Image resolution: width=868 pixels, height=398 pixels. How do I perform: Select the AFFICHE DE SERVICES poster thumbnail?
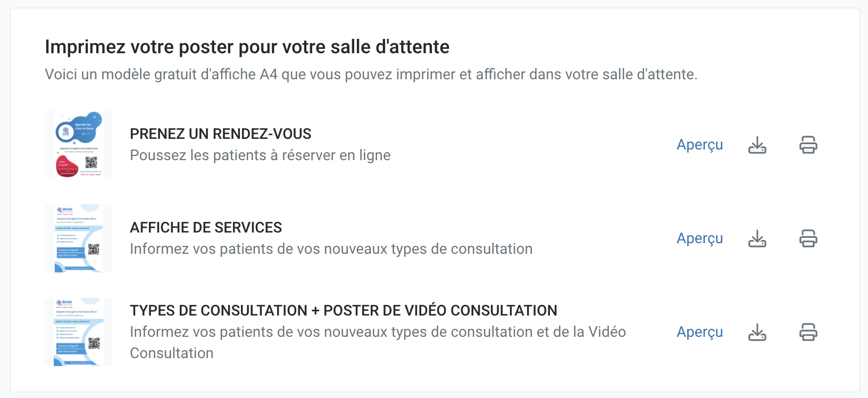pyautogui.click(x=79, y=238)
